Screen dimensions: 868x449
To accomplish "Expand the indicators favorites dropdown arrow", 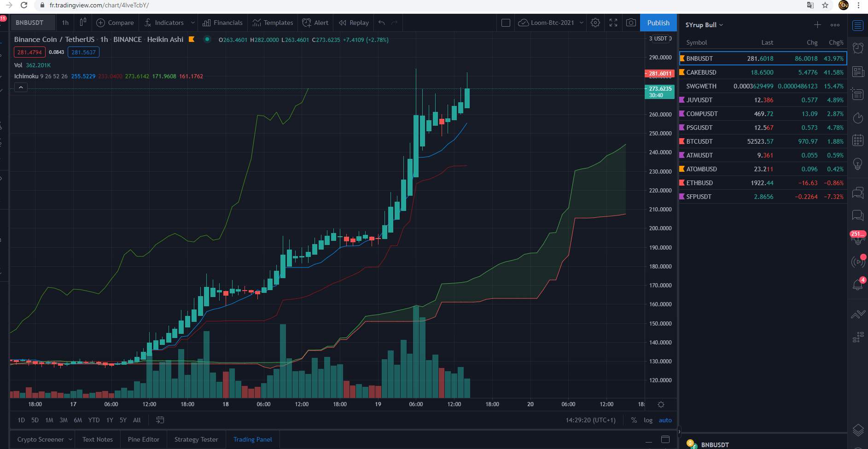I will coord(192,23).
